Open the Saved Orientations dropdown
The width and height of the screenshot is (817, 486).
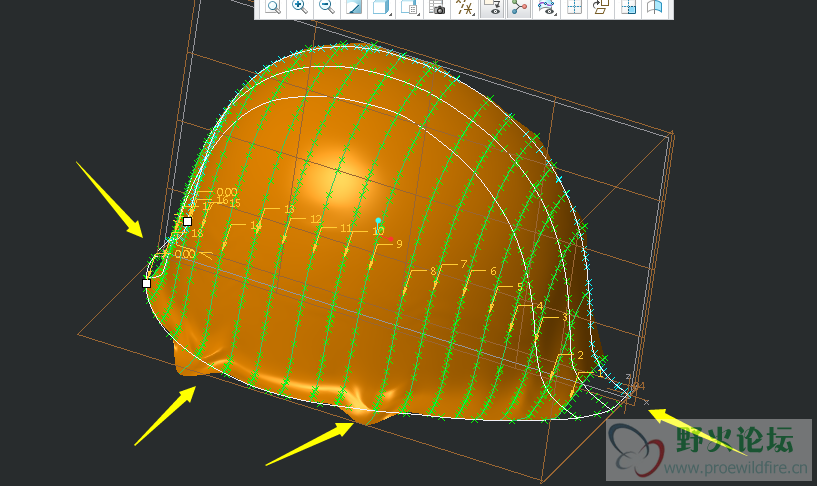point(409,8)
